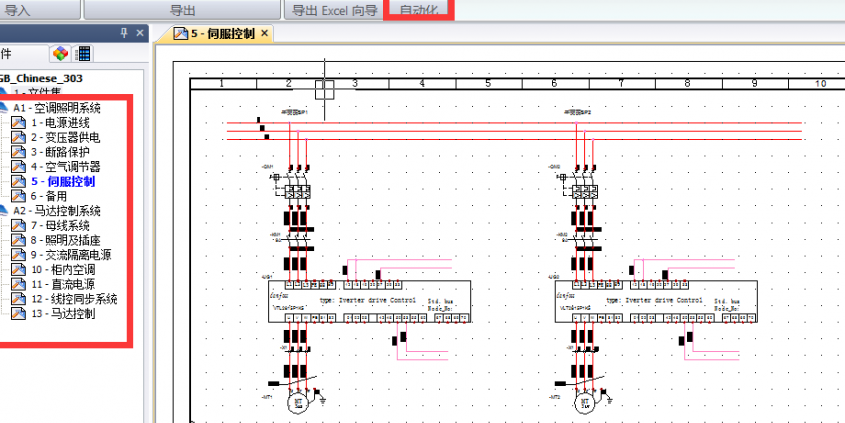Open the blue table list tab
Screen dimensions: 845x423
[x=84, y=53]
